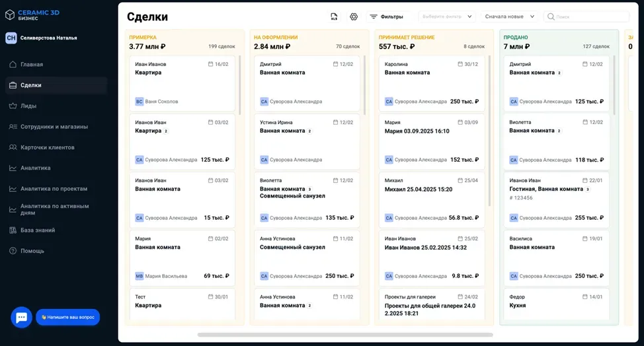Click ВС avatar of Ваня Соколов

pyautogui.click(x=140, y=101)
